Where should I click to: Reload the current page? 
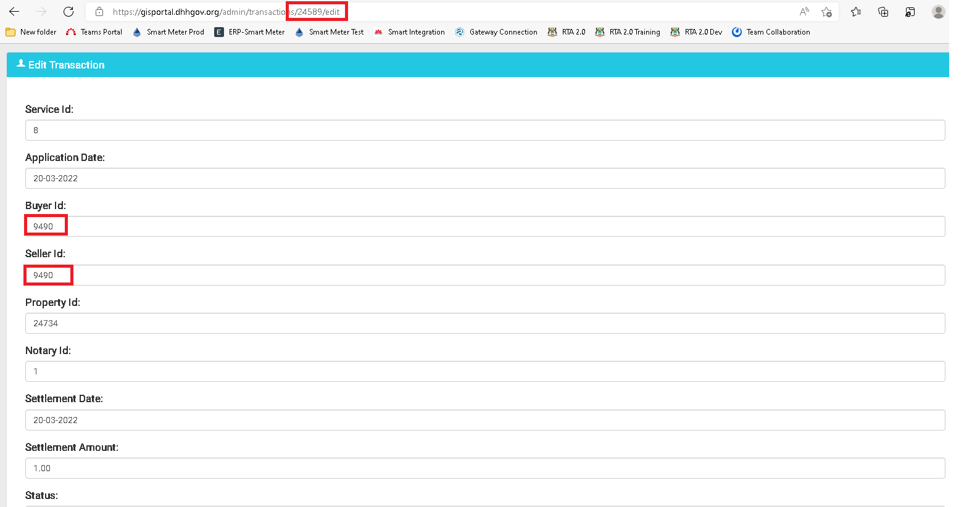69,12
